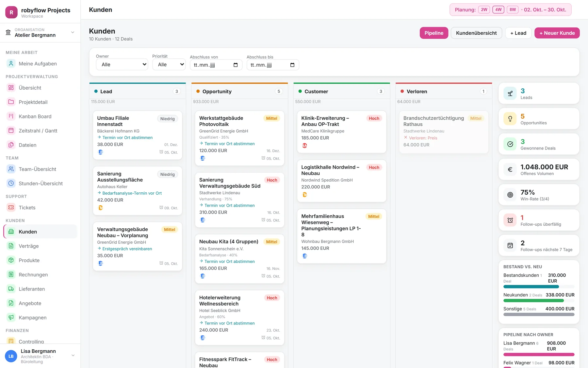The image size is (588, 368).
Task: Click the Sonstige progress bar
Action: [539, 314]
